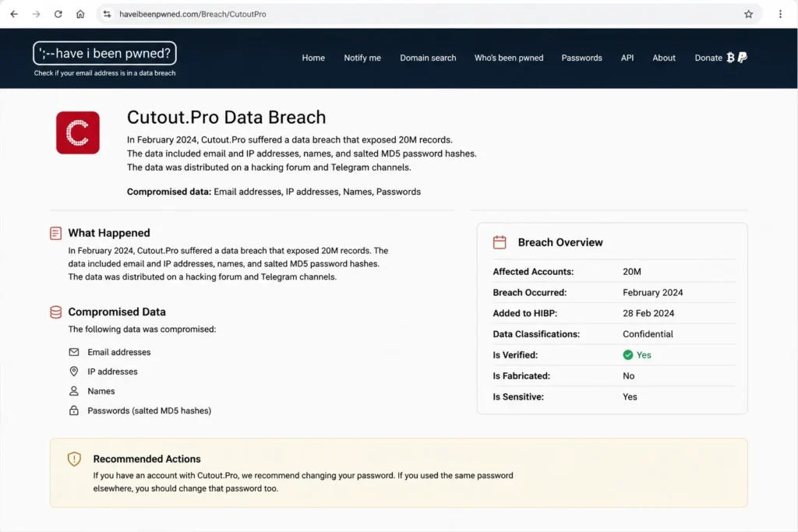798x532 pixels.
Task: Open the site info icon in the address bar
Action: tap(107, 14)
